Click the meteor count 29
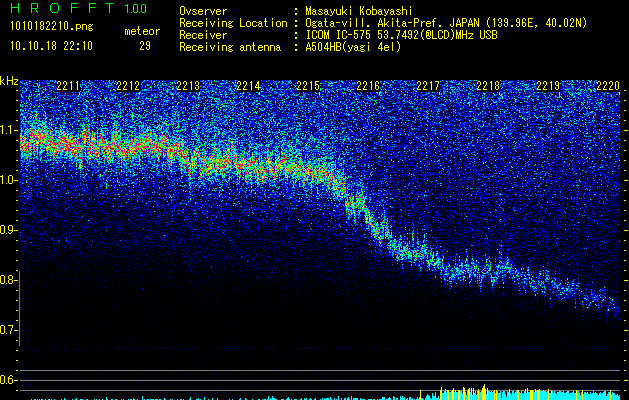 click(145, 46)
